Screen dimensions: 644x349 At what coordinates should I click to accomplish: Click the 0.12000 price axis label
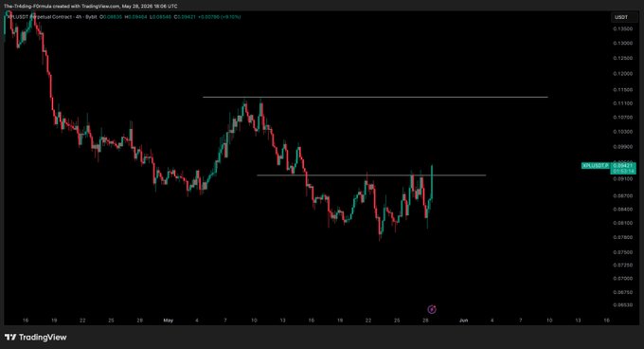pyautogui.click(x=622, y=74)
